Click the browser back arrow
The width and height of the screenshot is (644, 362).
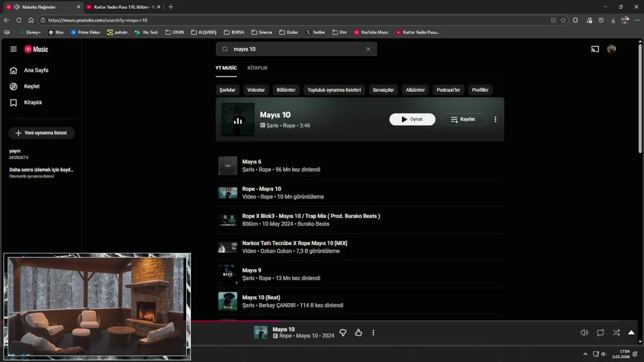(x=7, y=20)
